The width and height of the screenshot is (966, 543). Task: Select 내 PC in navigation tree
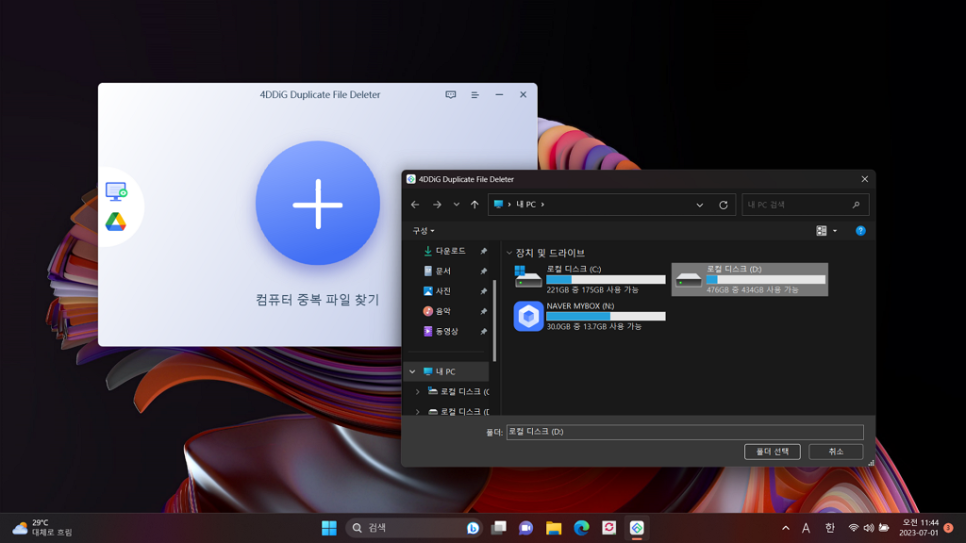(x=446, y=372)
